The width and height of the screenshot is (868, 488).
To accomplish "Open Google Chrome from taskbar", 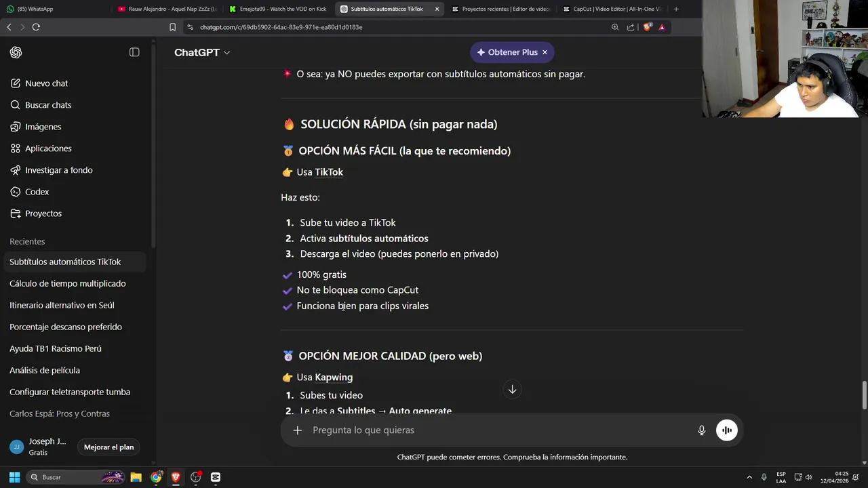I will click(x=156, y=477).
